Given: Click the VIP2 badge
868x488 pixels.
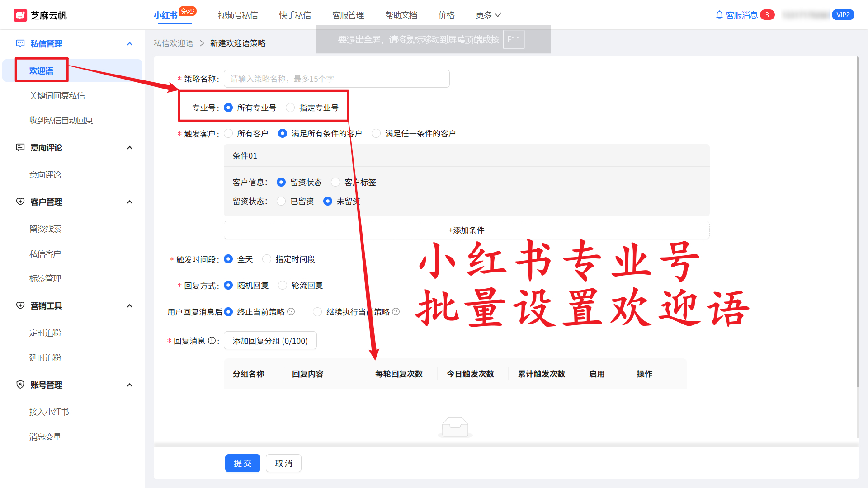Looking at the screenshot, I should tap(843, 14).
